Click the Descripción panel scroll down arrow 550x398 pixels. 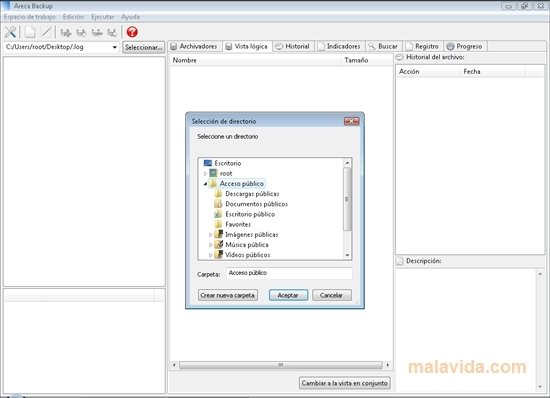540,387
